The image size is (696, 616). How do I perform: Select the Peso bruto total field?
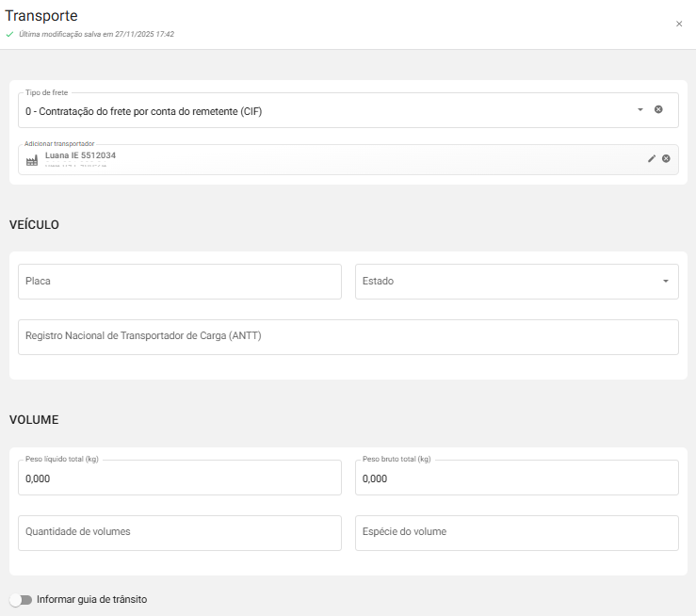[x=516, y=478]
